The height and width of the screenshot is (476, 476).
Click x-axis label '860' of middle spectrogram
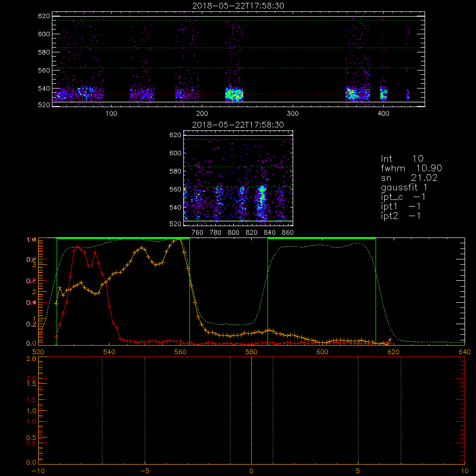pos(288,233)
